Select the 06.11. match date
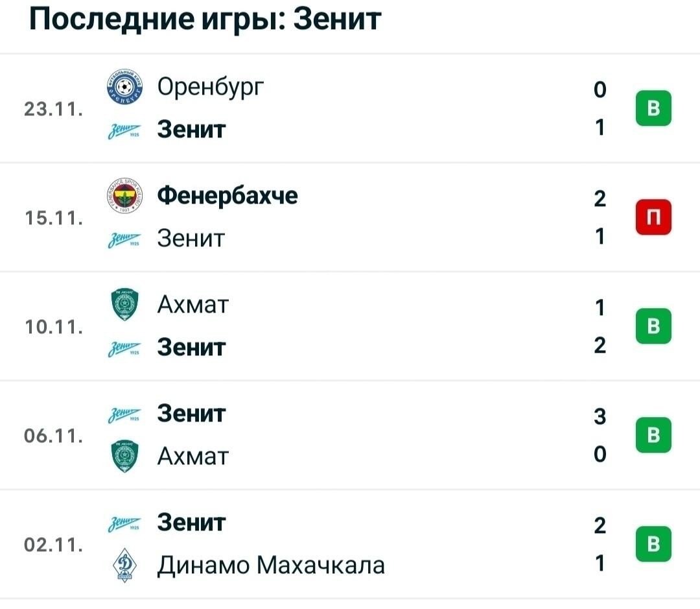 (x=54, y=436)
